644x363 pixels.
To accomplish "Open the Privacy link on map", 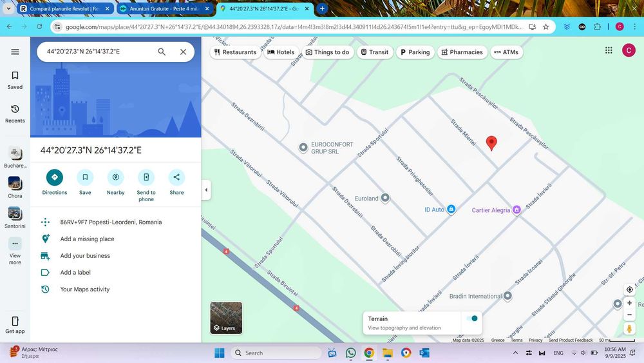I will coord(535,340).
